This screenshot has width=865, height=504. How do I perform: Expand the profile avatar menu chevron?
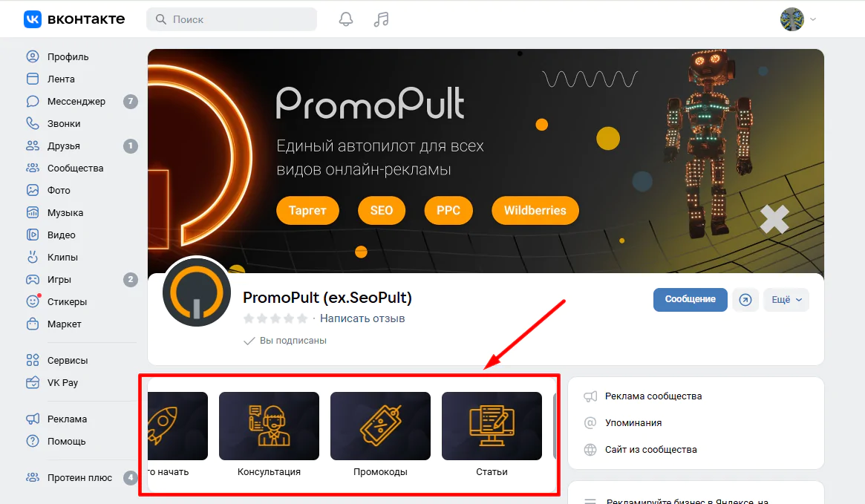812,19
